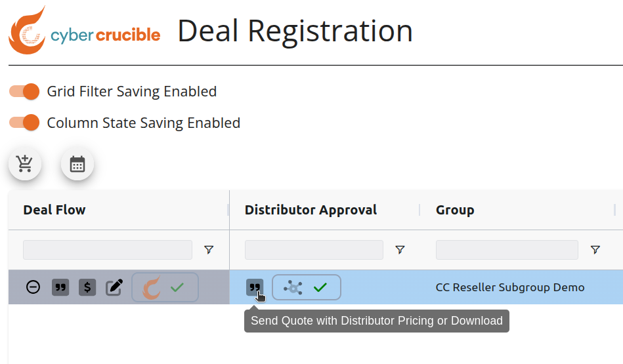Click the distributor network approval checkmark button
This screenshot has height=364, width=623.
point(307,287)
